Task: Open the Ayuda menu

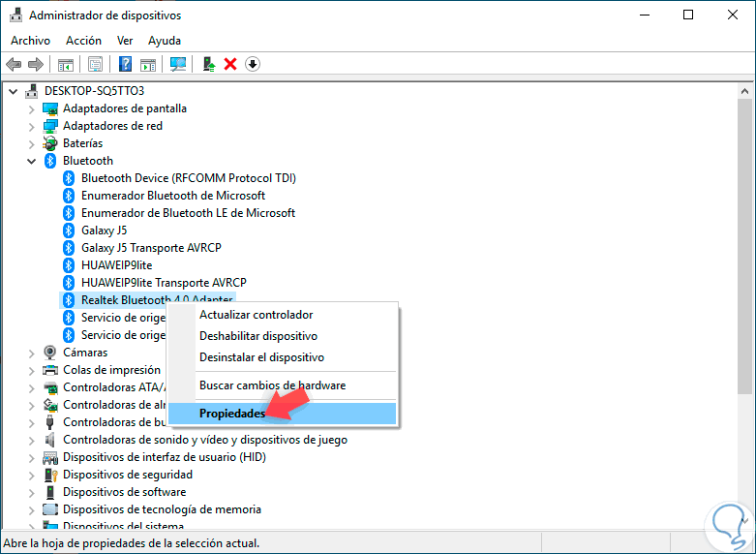Action: pyautogui.click(x=165, y=41)
